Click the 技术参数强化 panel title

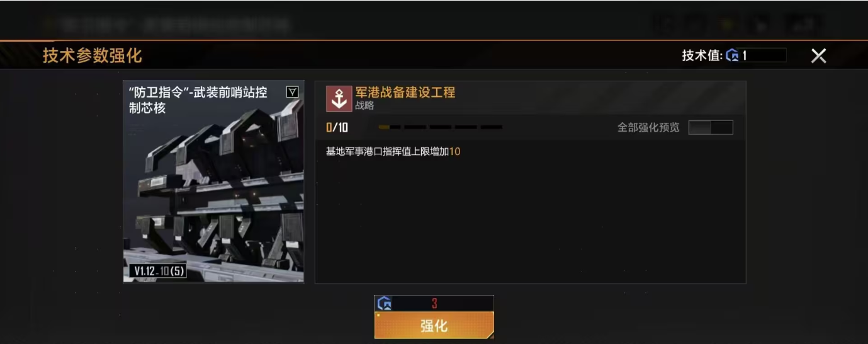tap(93, 55)
